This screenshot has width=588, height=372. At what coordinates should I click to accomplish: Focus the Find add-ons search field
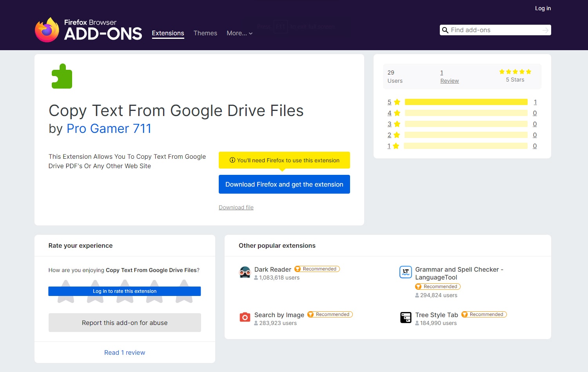click(495, 30)
